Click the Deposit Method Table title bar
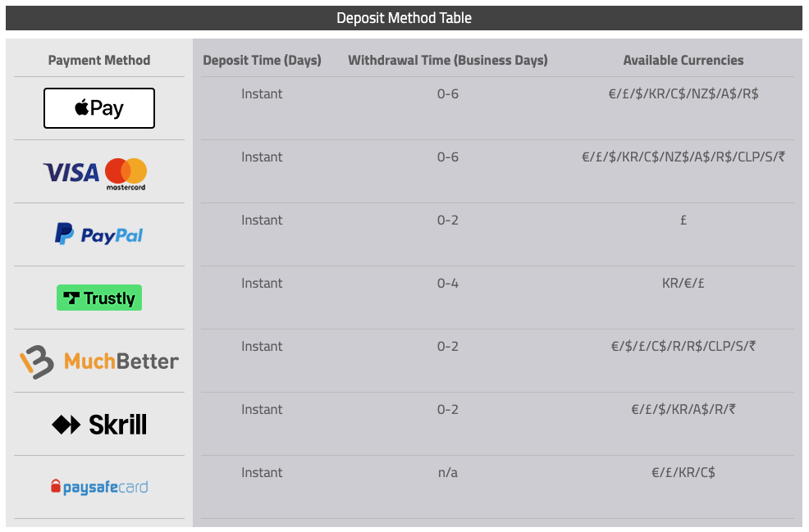This screenshot has width=809, height=532. [x=404, y=18]
